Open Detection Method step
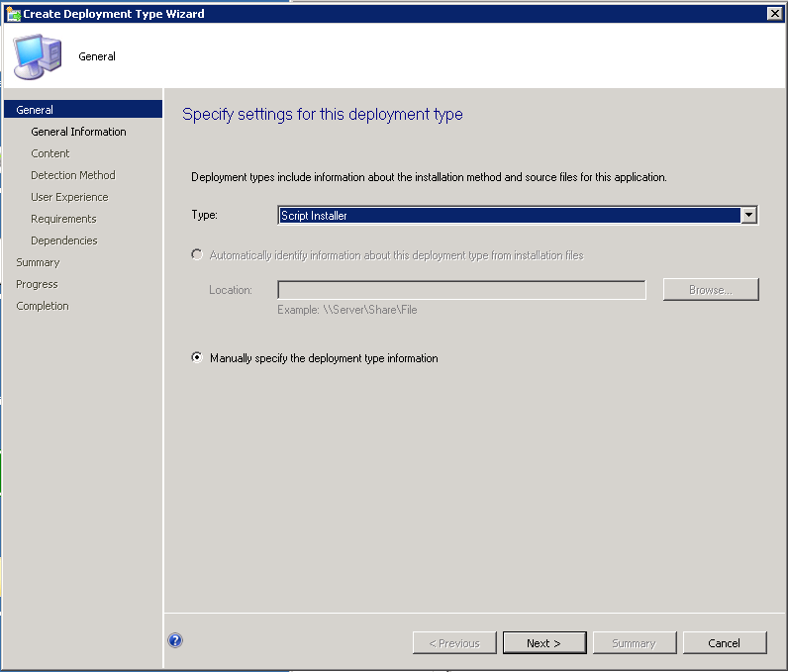This screenshot has height=672, width=788. (x=73, y=175)
